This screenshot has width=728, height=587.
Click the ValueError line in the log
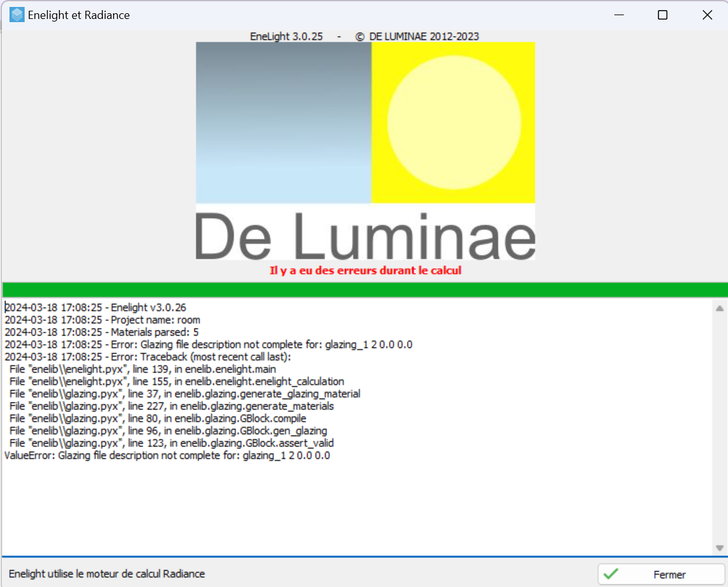(x=167, y=455)
